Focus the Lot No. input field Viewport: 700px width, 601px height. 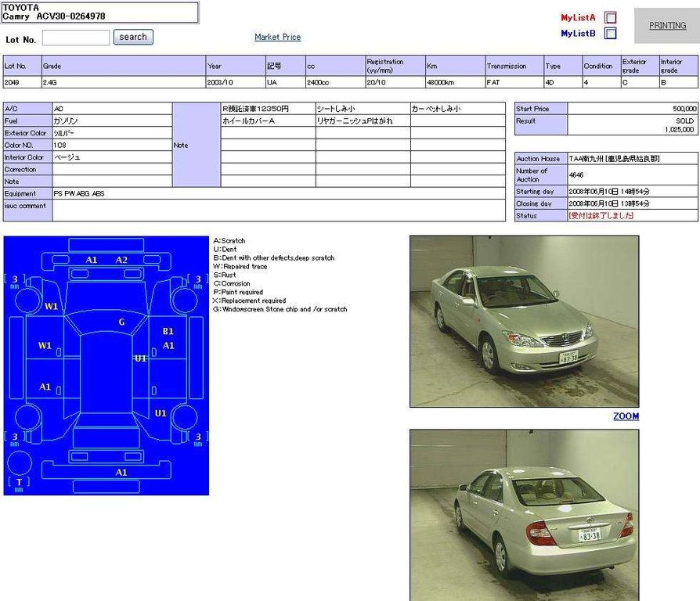(76, 38)
